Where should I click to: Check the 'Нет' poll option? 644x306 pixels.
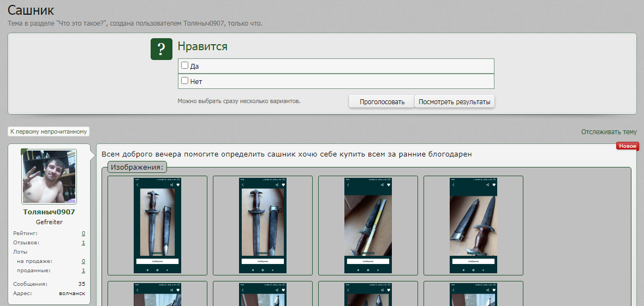point(185,81)
